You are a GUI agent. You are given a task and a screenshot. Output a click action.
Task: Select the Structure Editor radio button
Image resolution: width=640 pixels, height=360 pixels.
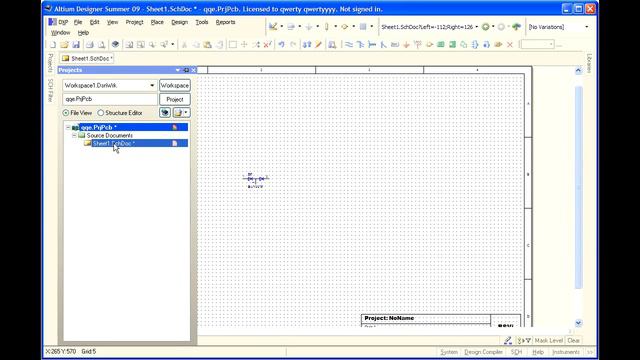coord(100,113)
